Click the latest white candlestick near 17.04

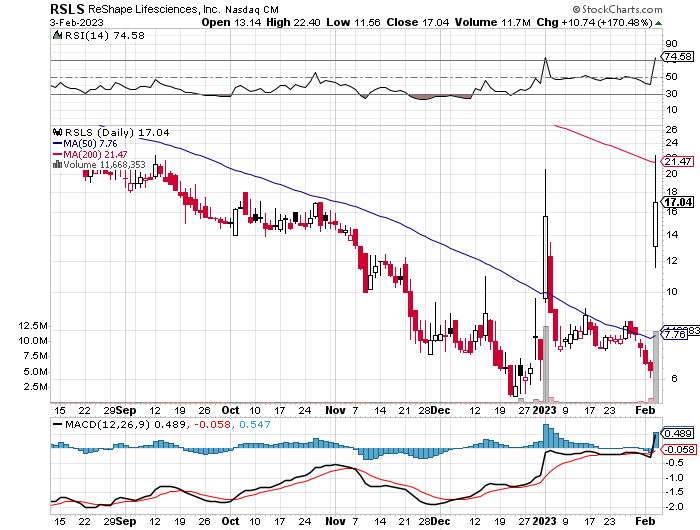pyautogui.click(x=655, y=224)
